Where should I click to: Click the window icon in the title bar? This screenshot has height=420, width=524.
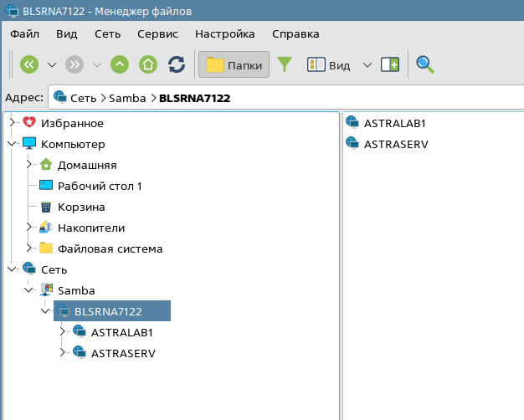(12, 11)
